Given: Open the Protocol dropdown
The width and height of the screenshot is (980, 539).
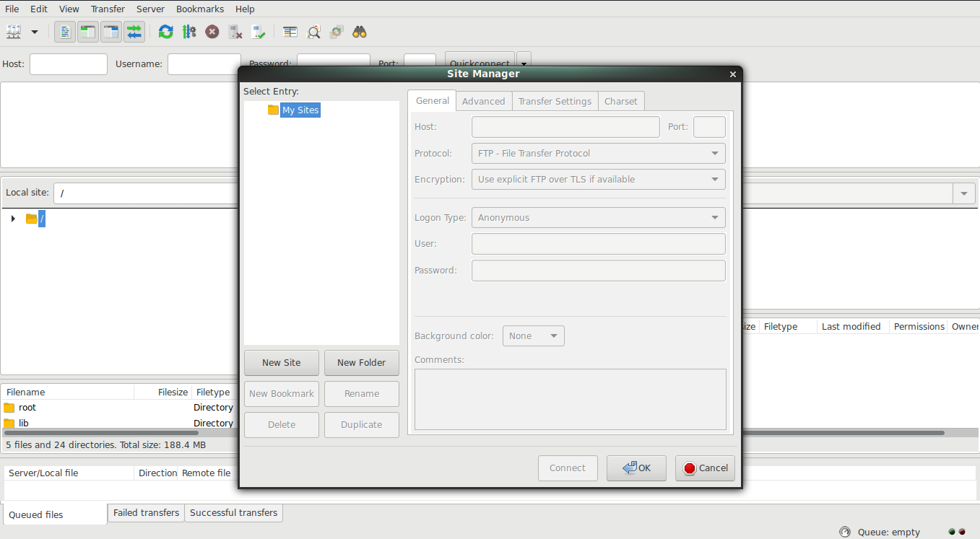Looking at the screenshot, I should (598, 153).
